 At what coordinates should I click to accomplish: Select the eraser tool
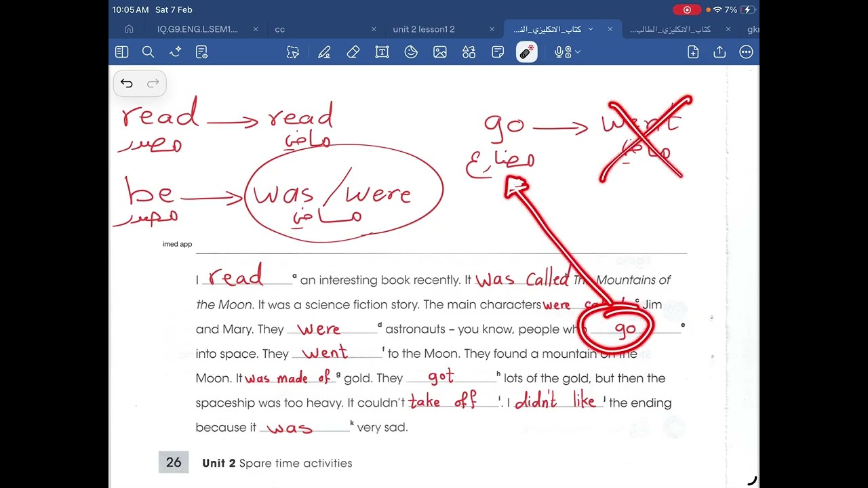click(353, 52)
